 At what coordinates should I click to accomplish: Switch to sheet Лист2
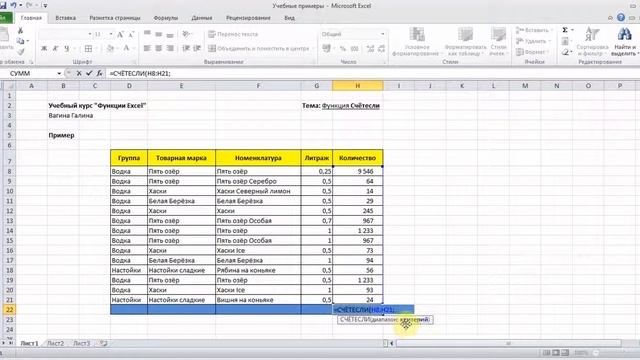tap(56, 343)
